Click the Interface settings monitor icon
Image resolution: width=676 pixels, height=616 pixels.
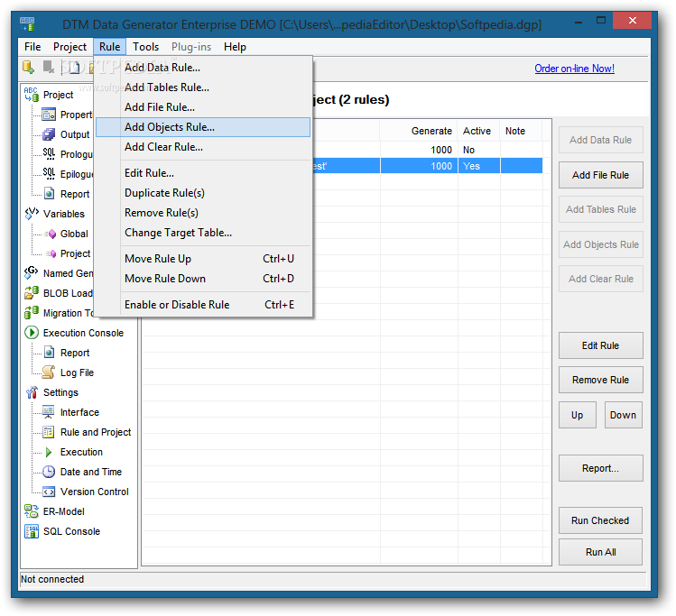tap(49, 412)
